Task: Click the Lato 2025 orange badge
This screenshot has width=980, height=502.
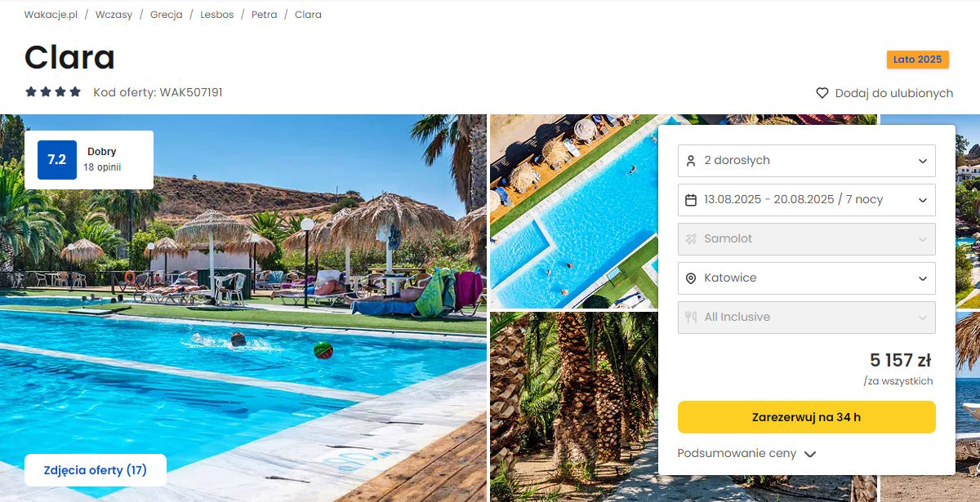Action: [918, 60]
